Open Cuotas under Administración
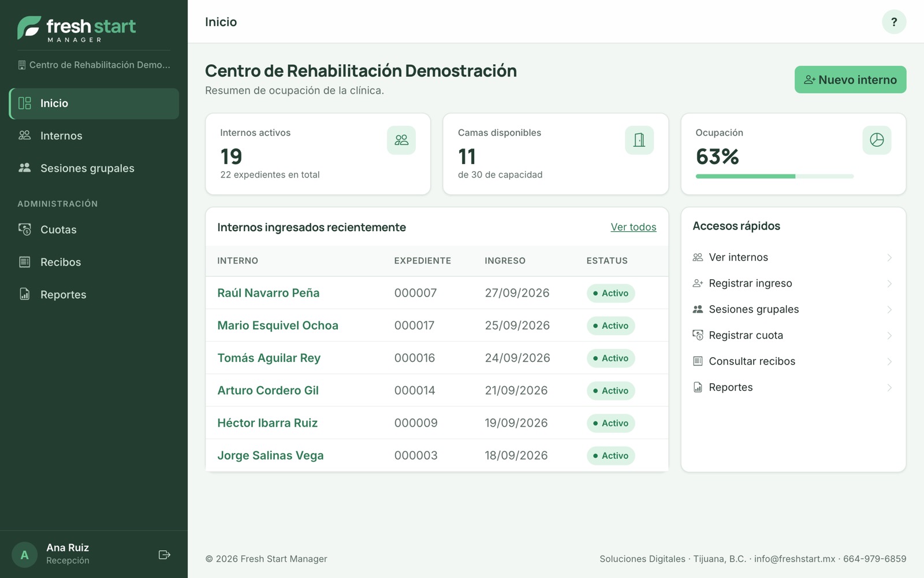Image resolution: width=924 pixels, height=578 pixels. coord(94,229)
